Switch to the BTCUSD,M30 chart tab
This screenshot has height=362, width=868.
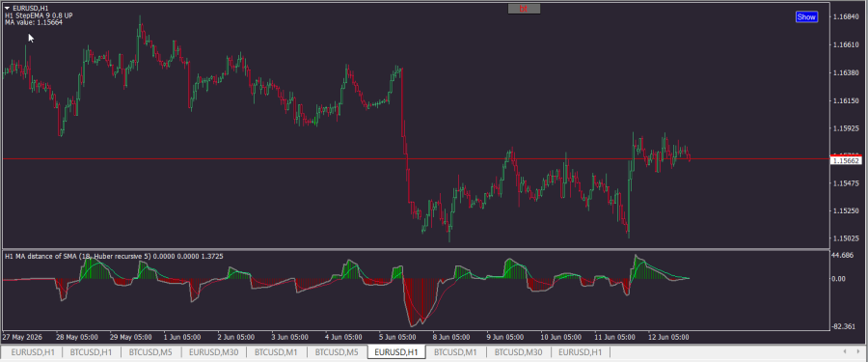click(x=519, y=352)
